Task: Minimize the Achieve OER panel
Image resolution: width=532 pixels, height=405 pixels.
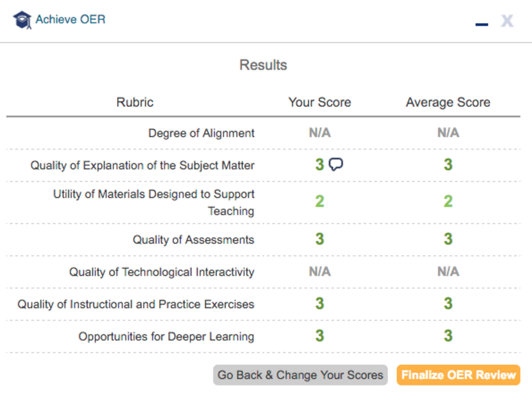Action: pyautogui.click(x=482, y=24)
